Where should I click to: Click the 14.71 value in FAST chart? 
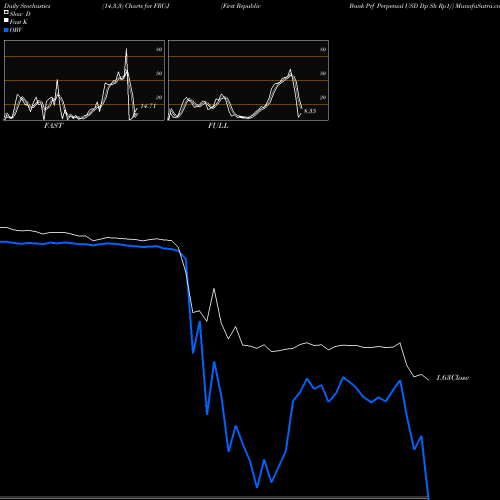click(x=148, y=106)
